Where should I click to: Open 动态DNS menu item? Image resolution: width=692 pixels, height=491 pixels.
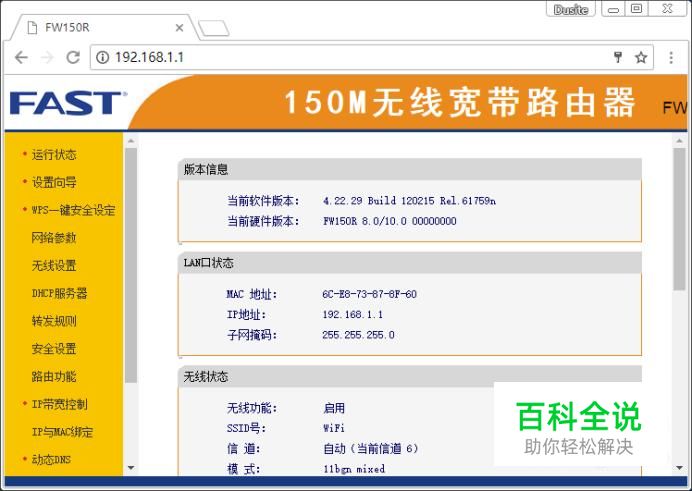(x=51, y=460)
